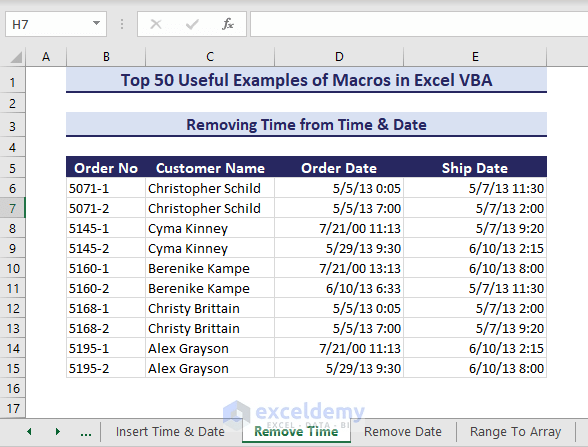Select cell with order number 5145-2
The width and height of the screenshot is (588, 447).
(106, 248)
